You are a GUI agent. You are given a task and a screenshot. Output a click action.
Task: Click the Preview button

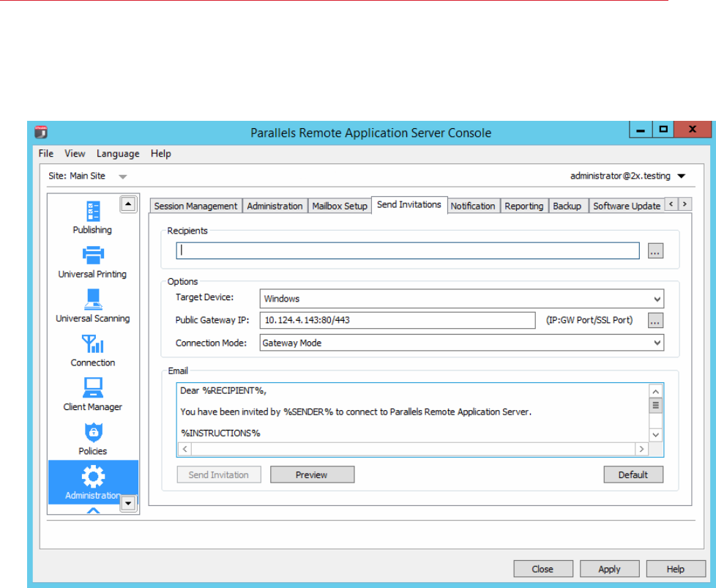pyautogui.click(x=312, y=475)
